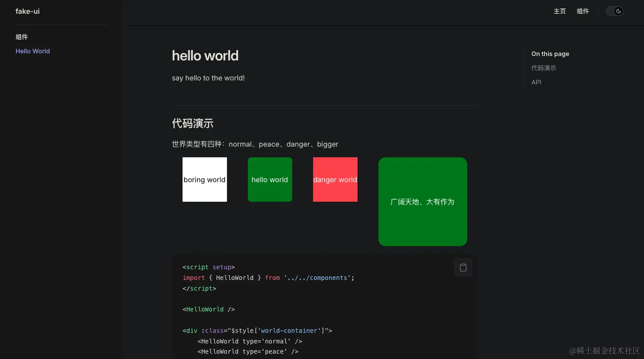Click the large 广阔天地、大有作为 box
The image size is (644, 359).
[423, 202]
